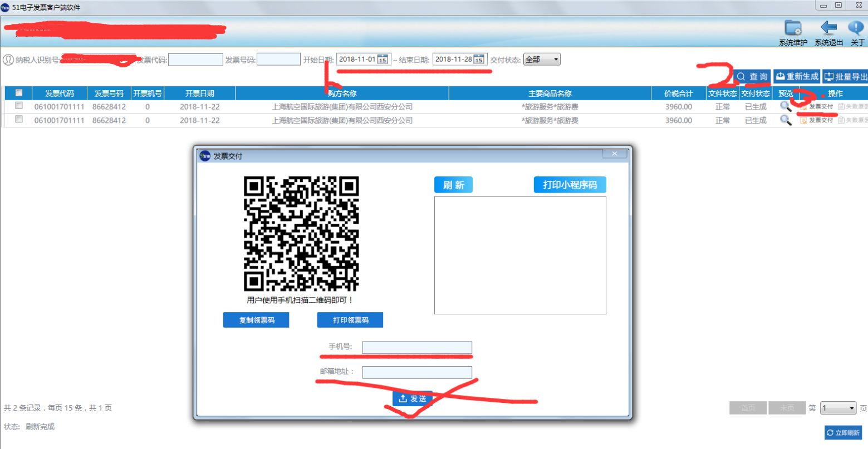Open the 开始日期 calendar picker icon
The width and height of the screenshot is (868, 449).
coord(382,60)
